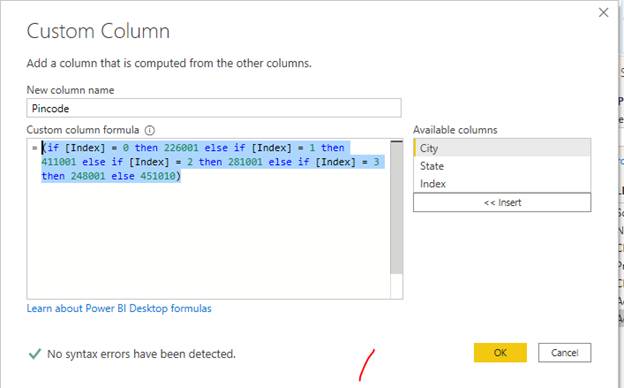Image resolution: width=624 pixels, height=388 pixels.
Task: Click the 'Custom column formula' label
Action: point(83,130)
